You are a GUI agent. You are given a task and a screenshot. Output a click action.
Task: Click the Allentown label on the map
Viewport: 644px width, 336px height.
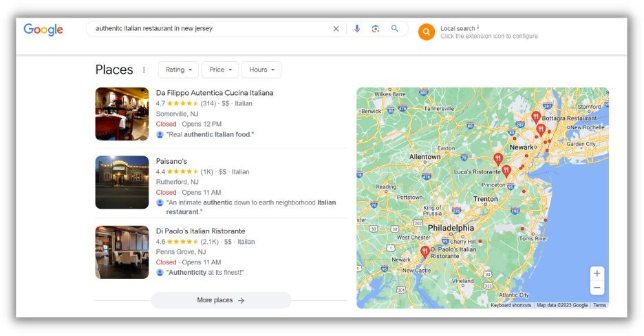425,157
